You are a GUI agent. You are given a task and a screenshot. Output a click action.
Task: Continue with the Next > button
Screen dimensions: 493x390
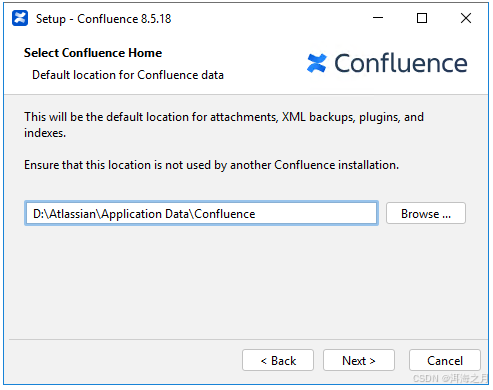pos(359,360)
